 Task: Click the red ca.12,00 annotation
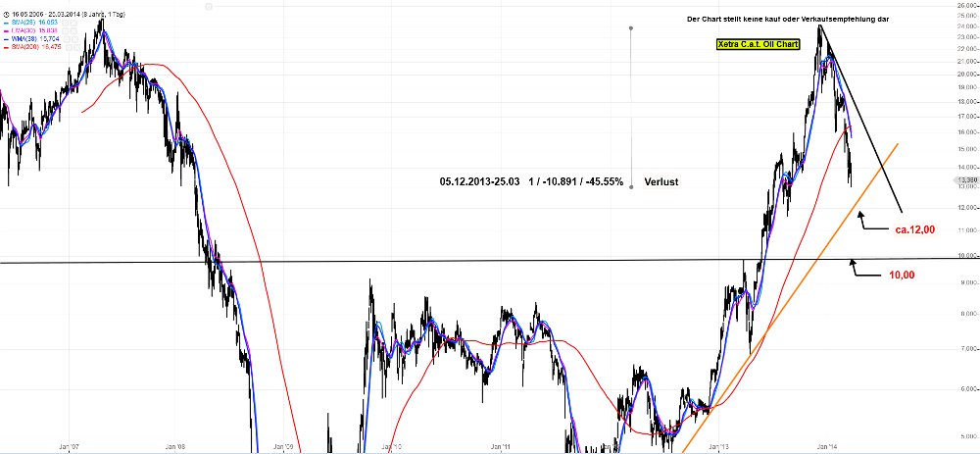(x=915, y=229)
